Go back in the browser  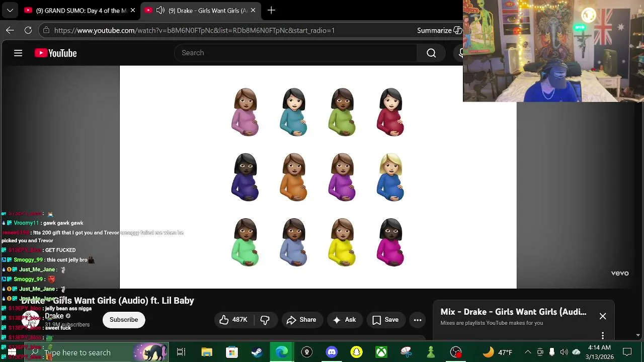pyautogui.click(x=10, y=30)
